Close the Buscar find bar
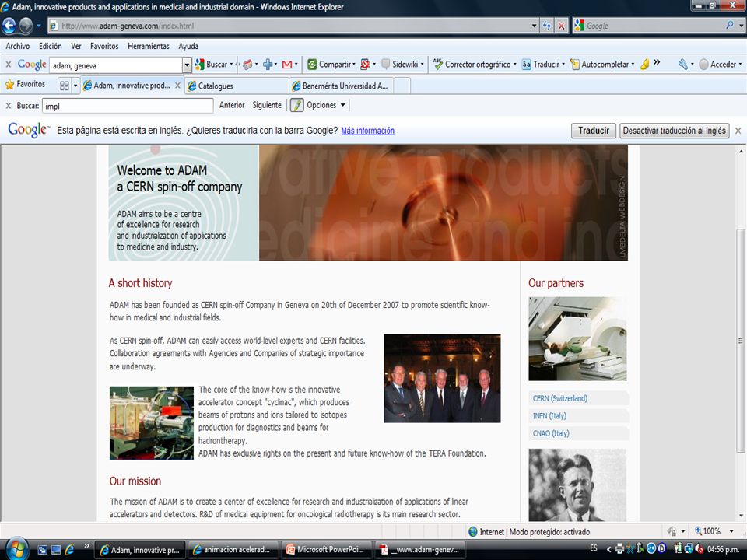747x560 pixels. click(x=8, y=106)
